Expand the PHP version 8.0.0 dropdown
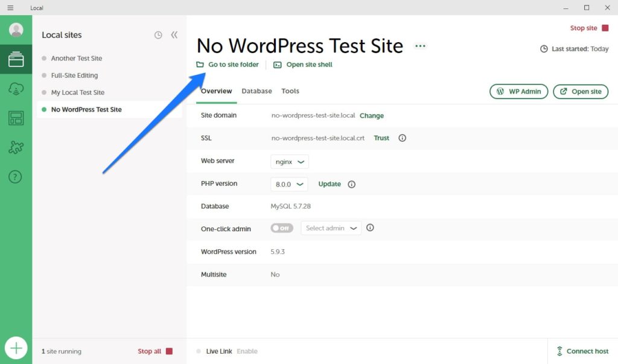The height and width of the screenshot is (364, 618). 289,184
